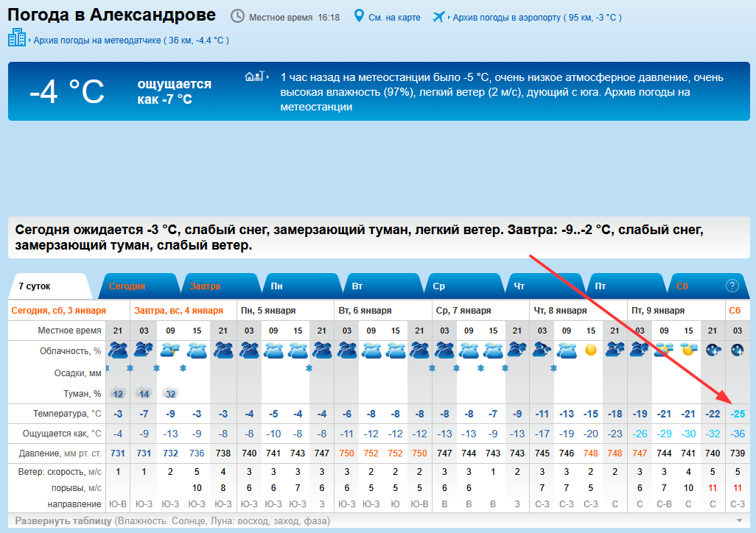756x533 pixels.
Task: Click the clock icon near local time
Action: 237,16
